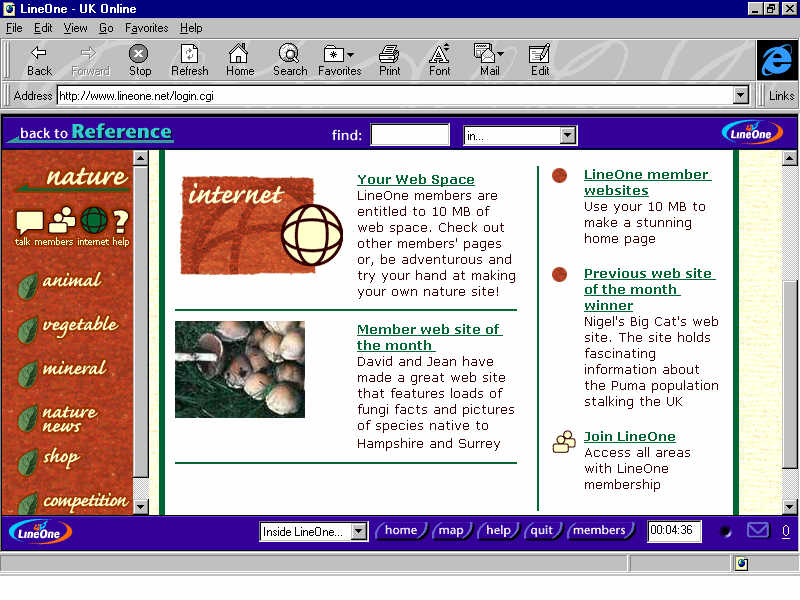Click the Internet Explorer logo throbber

[x=777, y=60]
